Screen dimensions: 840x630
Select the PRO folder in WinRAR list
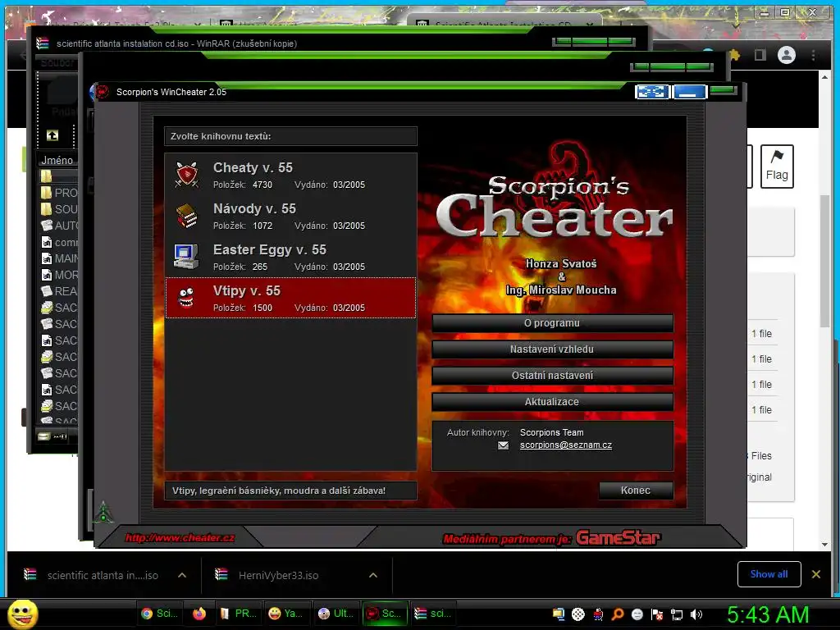click(59, 193)
